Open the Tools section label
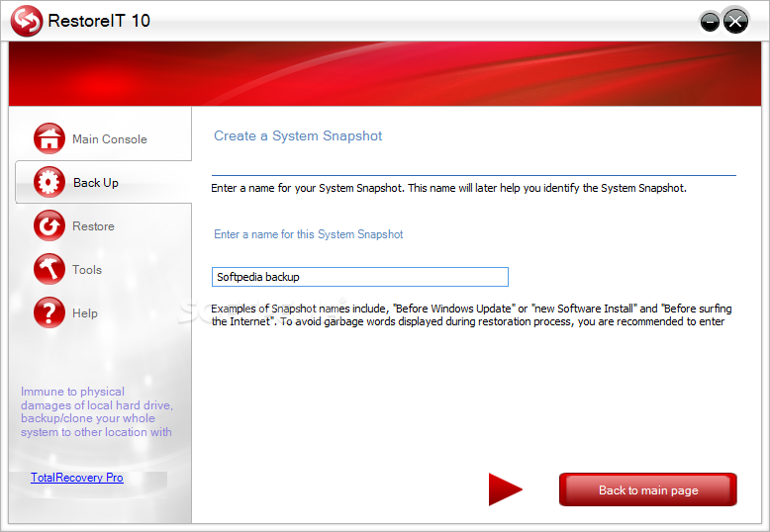Viewport: 770px width, 532px height. 87,269
